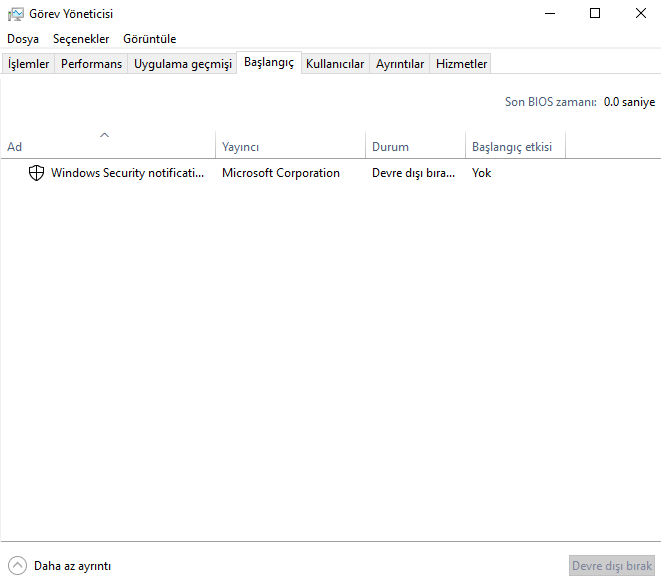Image resolution: width=661 pixels, height=588 pixels.
Task: Collapse view with Daha az ayrıntı arrow icon
Action: click(x=17, y=566)
